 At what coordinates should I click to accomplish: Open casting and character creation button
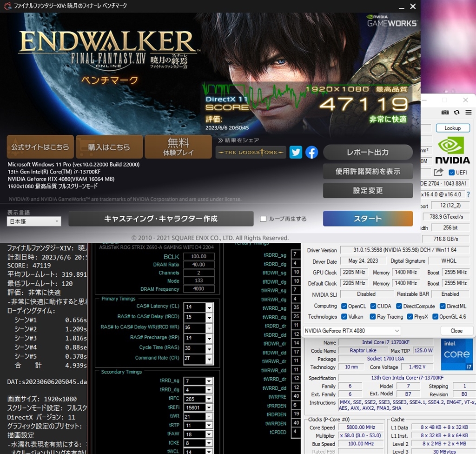(x=161, y=219)
